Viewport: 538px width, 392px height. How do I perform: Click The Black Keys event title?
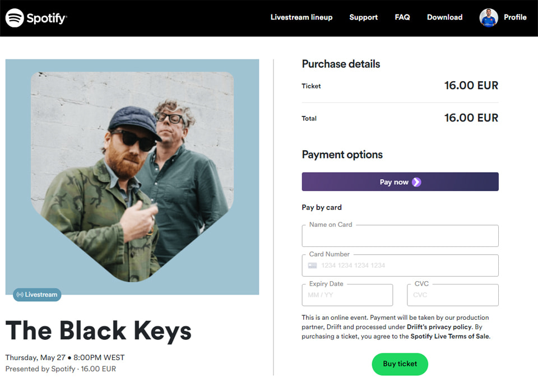[99, 330]
